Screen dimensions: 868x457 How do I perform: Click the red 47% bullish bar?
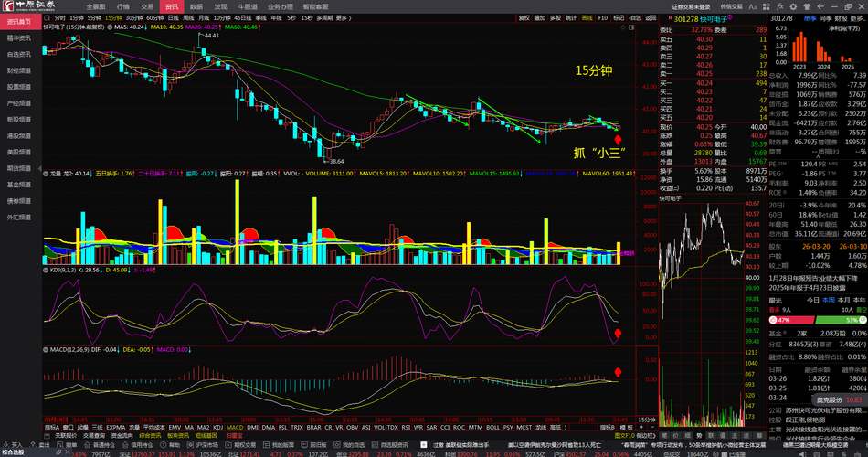[791, 320]
